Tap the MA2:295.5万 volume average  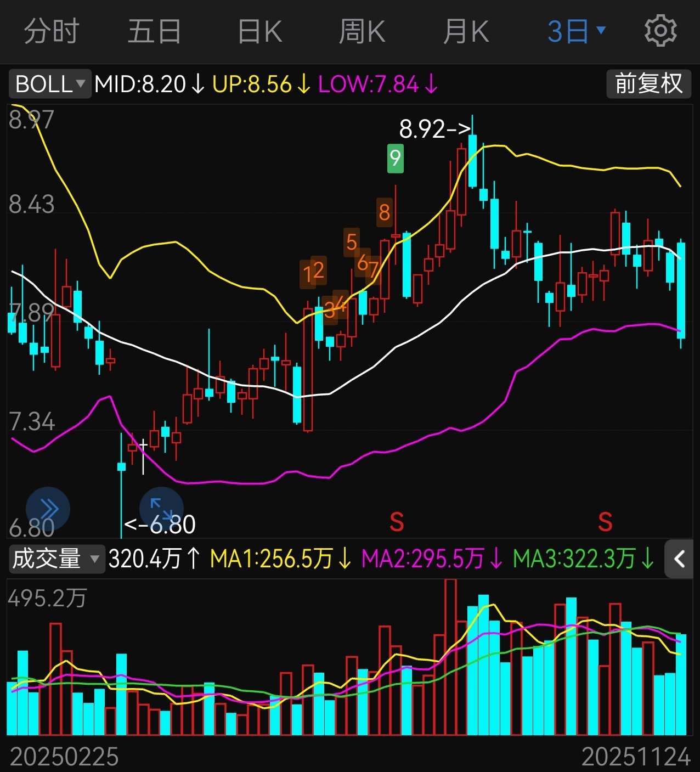[432, 559]
